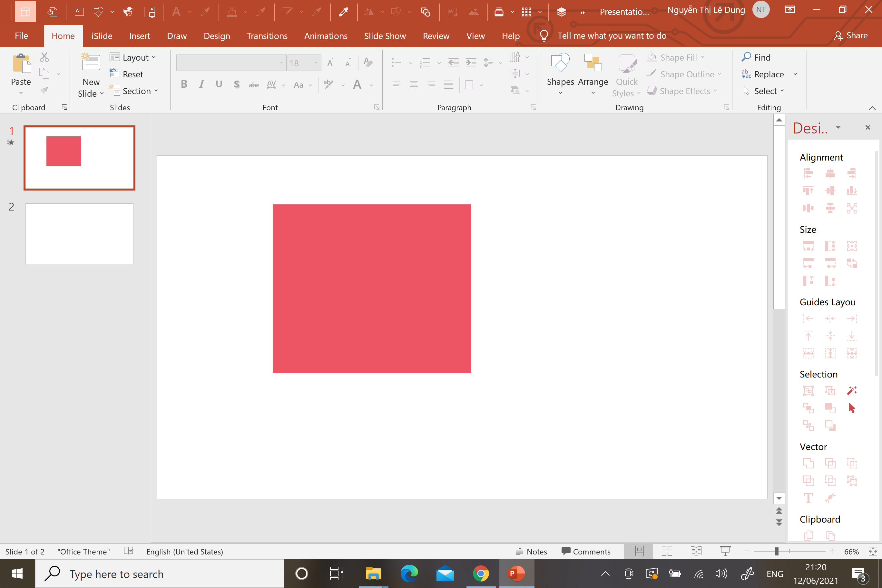
Task: Switch to the Transitions tab
Action: coord(267,36)
